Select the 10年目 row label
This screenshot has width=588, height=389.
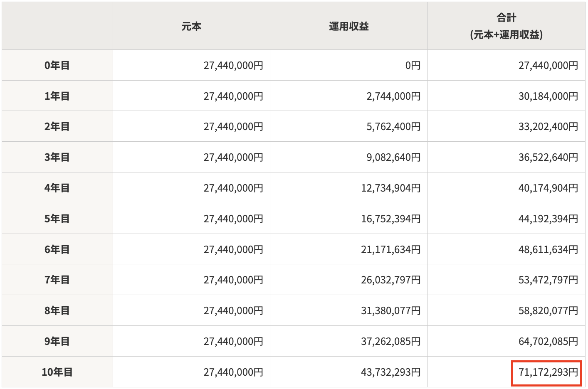[57, 372]
